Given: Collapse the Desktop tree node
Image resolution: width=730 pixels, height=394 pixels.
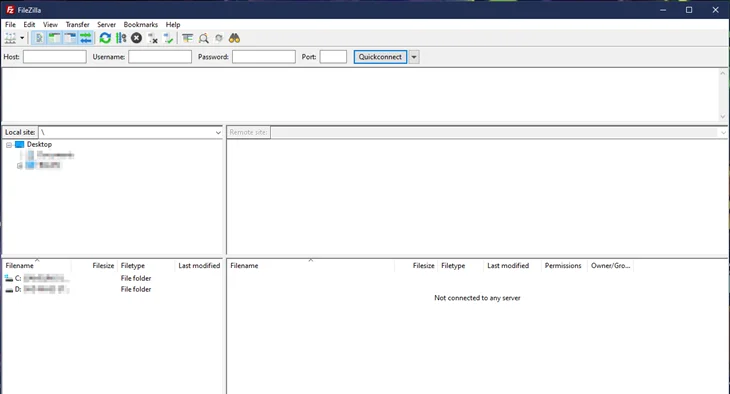Looking at the screenshot, I should coord(9,145).
